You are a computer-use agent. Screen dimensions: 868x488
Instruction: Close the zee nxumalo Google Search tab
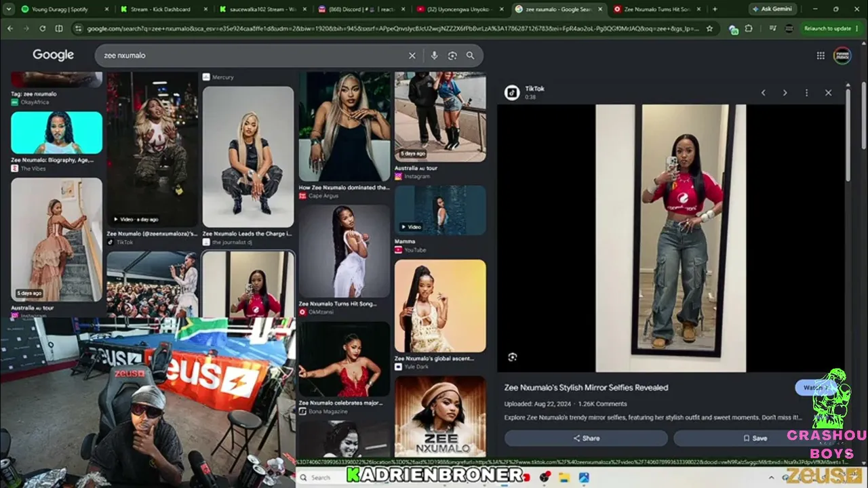pyautogui.click(x=600, y=9)
